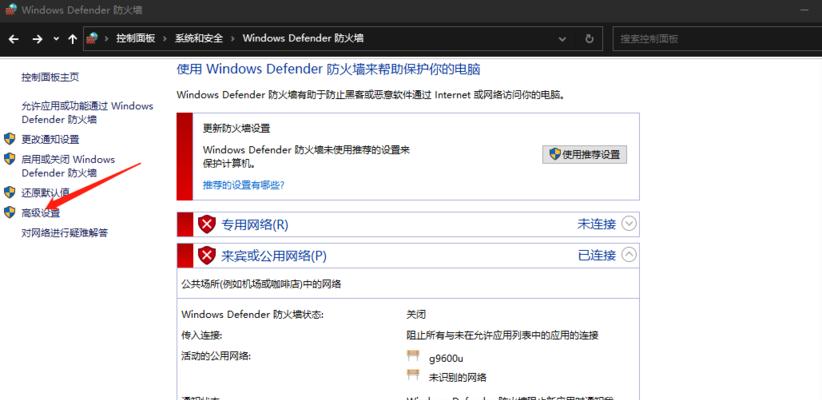The width and height of the screenshot is (822, 400).
Task: Go forward with the right arrow button
Action: (x=37, y=39)
